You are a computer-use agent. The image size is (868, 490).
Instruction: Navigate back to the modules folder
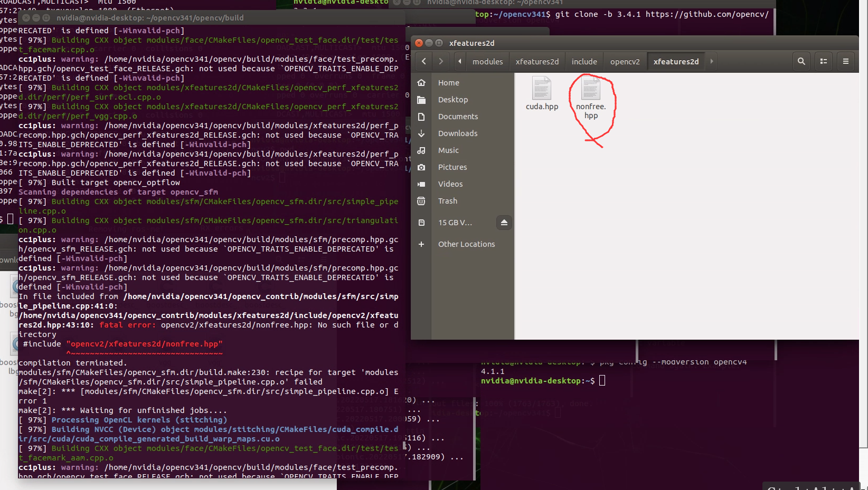tap(487, 61)
